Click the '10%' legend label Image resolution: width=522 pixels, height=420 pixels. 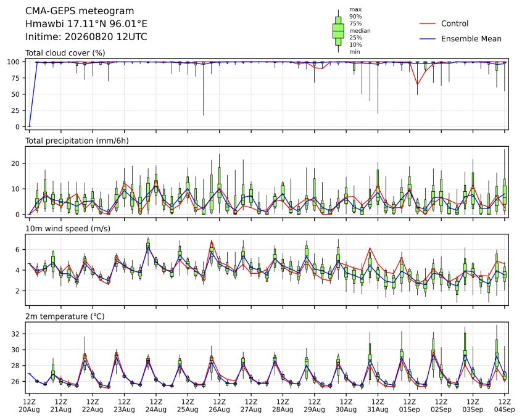coord(355,44)
